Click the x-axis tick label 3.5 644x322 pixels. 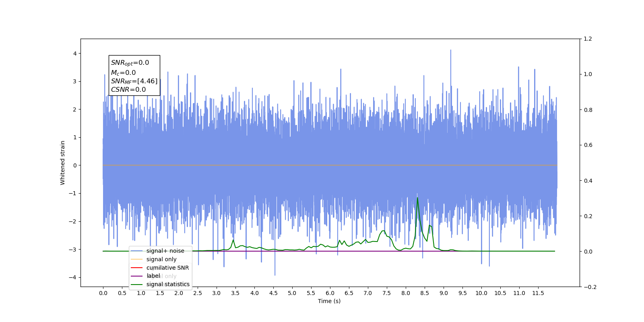pos(235,293)
